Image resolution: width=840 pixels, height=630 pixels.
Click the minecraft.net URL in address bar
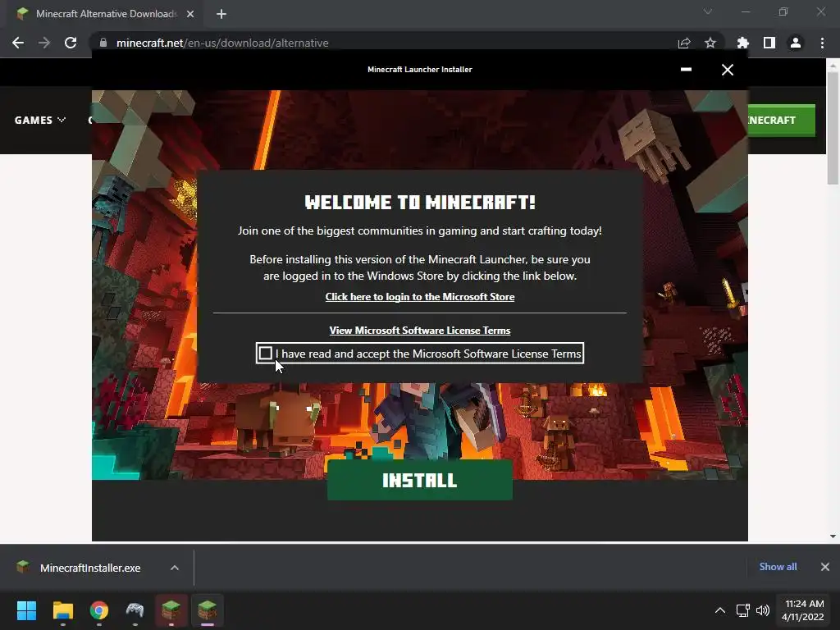click(x=222, y=43)
